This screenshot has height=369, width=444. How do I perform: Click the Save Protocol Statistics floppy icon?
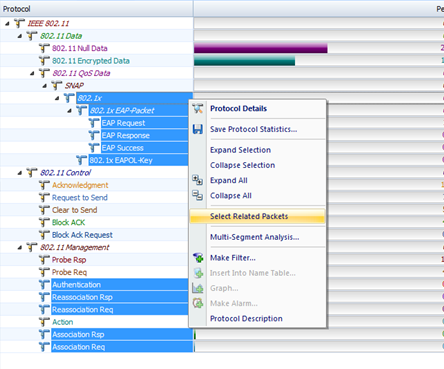coord(198,129)
